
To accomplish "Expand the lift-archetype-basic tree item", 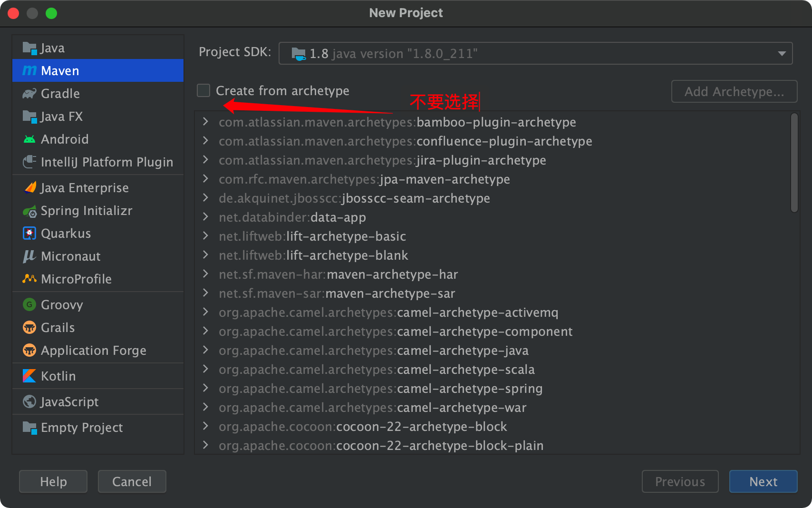I will click(x=205, y=236).
